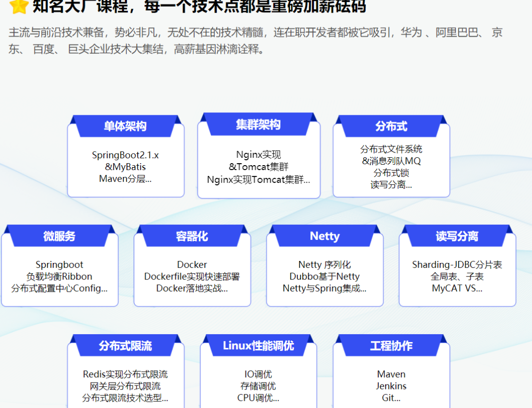Screen dimensions: 532x408
Task: Click the Netty card header
Action: point(325,236)
